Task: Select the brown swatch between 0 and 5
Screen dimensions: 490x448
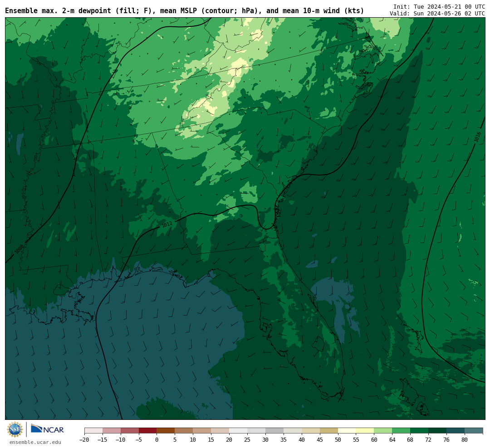Action: click(x=166, y=431)
